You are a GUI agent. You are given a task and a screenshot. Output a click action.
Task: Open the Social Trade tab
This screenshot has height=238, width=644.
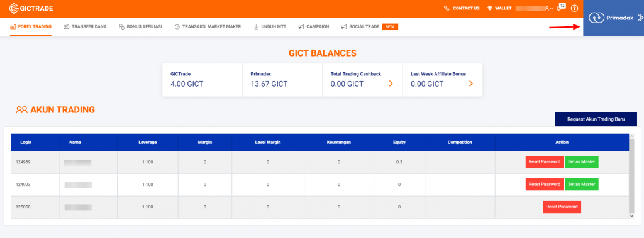point(360,26)
